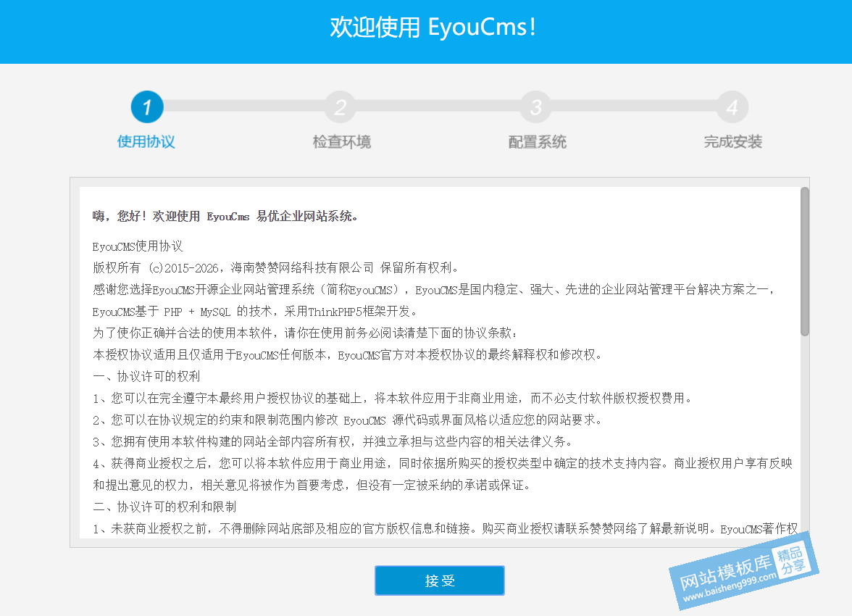The image size is (852, 616).
Task: Select step 4 circle icon
Action: [732, 107]
